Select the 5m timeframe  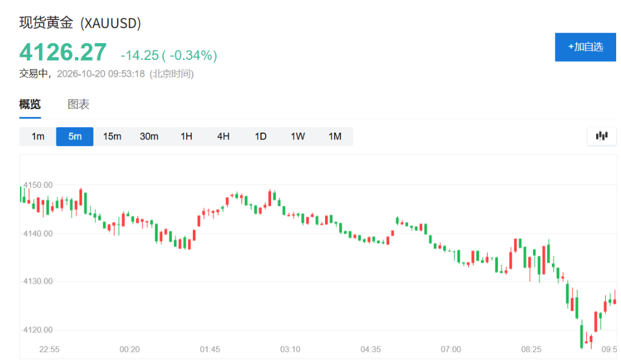pos(75,136)
